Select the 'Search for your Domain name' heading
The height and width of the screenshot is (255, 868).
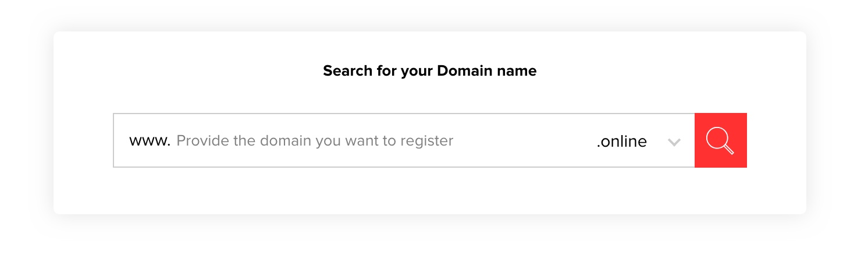coord(429,71)
